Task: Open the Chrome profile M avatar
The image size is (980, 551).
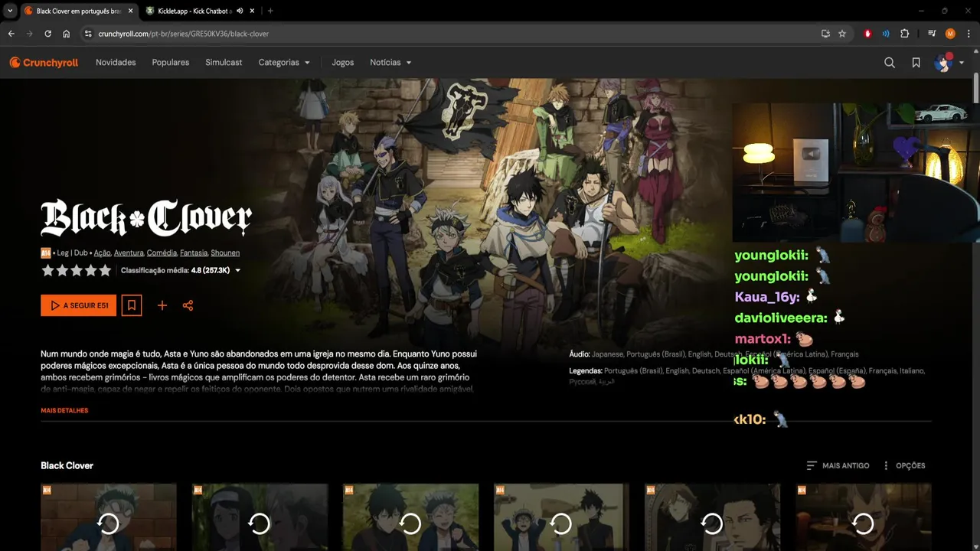Action: (x=950, y=34)
